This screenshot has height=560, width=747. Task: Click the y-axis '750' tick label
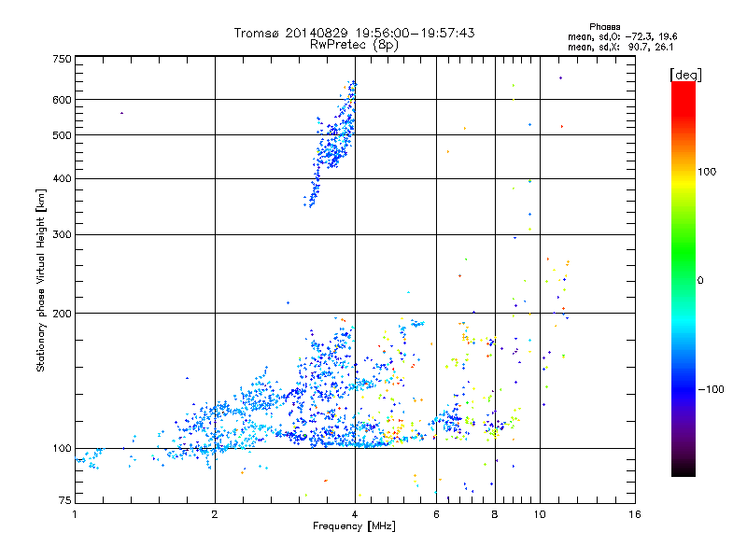point(62,59)
